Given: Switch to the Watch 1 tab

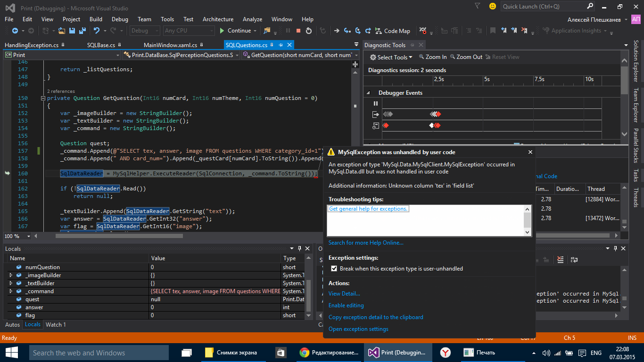Looking at the screenshot, I should [x=56, y=324].
